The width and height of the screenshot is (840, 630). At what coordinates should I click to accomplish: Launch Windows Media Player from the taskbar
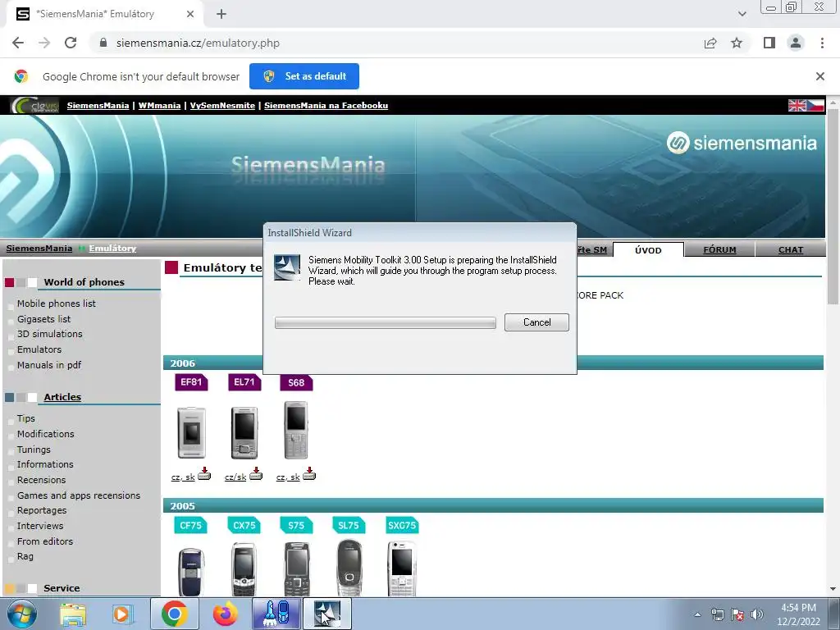pos(122,614)
